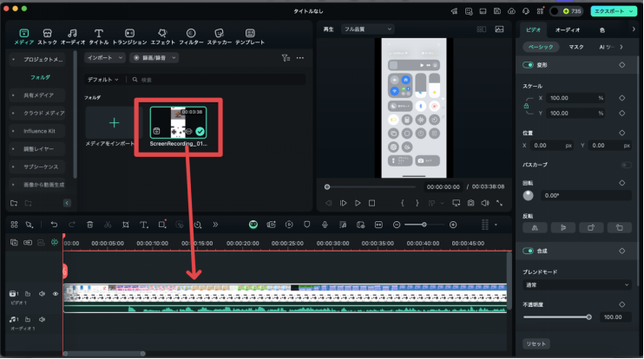Click the microphone voiceover record icon
This screenshot has width=644, height=359.
(x=324, y=225)
